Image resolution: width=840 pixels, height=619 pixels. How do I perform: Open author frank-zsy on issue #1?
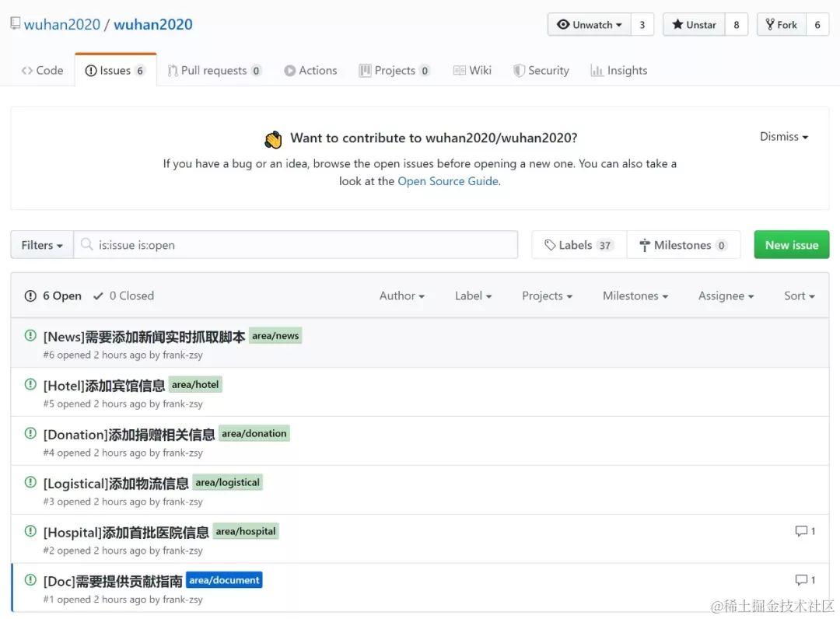pyautogui.click(x=183, y=600)
